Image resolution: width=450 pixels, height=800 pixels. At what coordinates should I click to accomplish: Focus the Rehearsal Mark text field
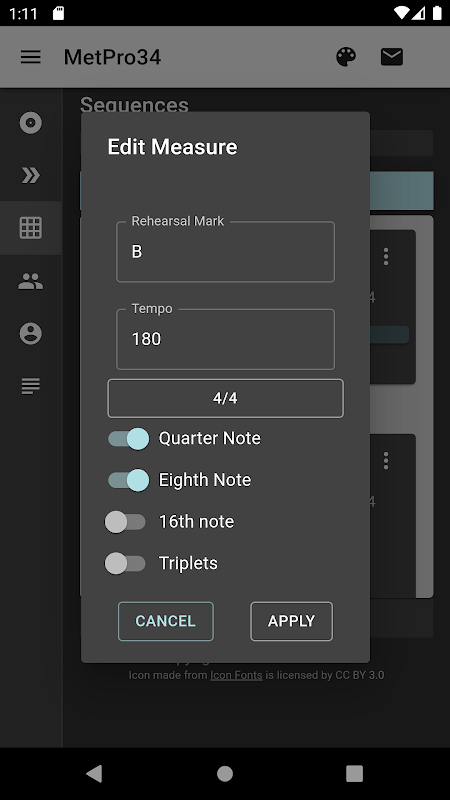[x=226, y=252]
